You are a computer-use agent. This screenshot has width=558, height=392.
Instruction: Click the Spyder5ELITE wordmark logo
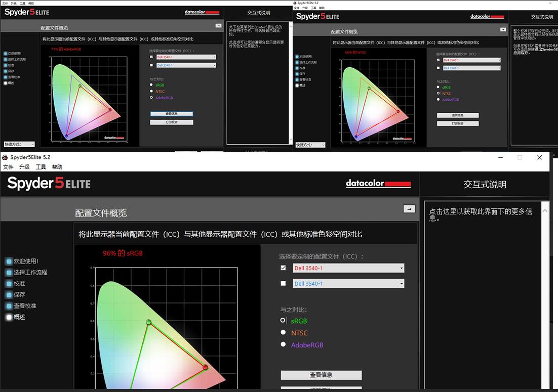(49, 184)
